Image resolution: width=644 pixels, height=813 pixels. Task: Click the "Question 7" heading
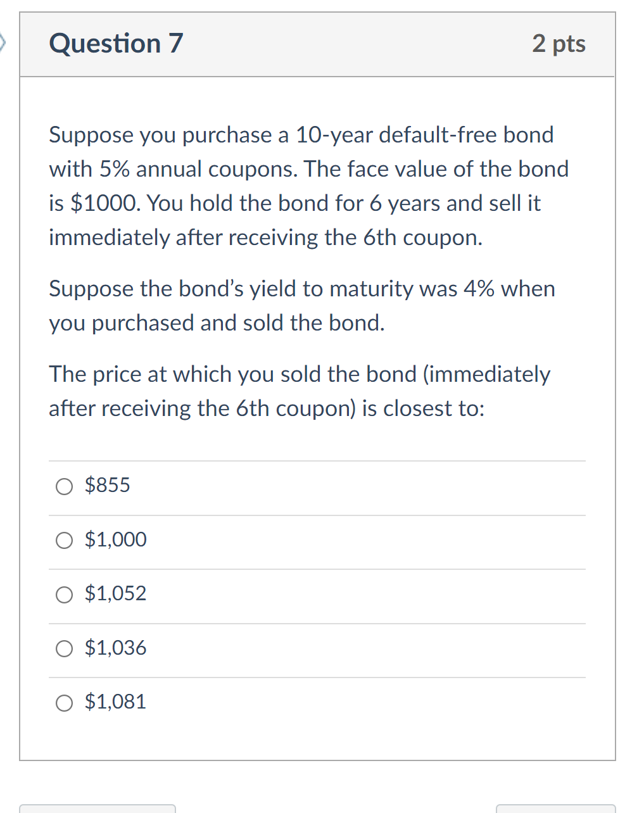pos(116,44)
